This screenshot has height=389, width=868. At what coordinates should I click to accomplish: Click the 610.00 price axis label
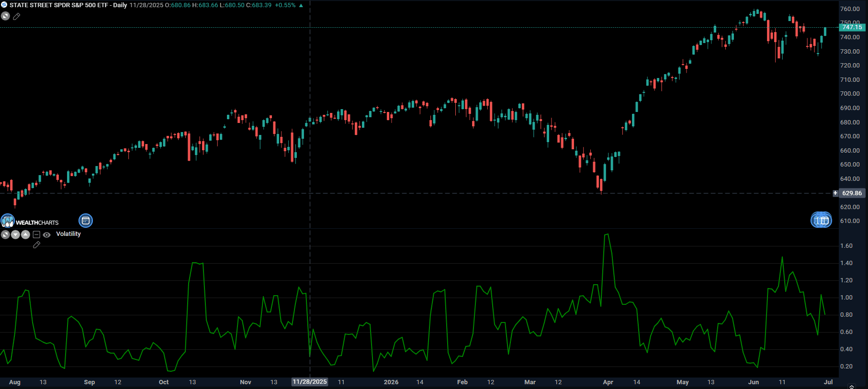click(850, 221)
